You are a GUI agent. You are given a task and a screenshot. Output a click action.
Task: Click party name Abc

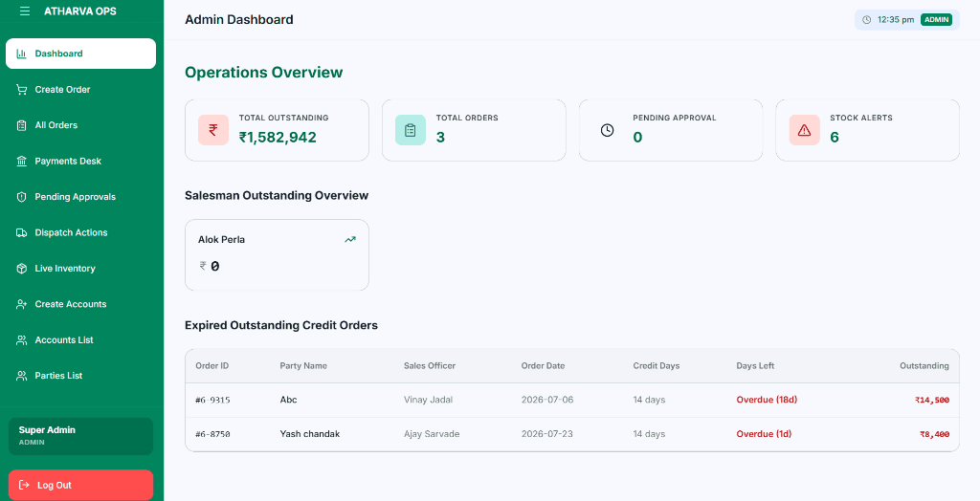[288, 400]
